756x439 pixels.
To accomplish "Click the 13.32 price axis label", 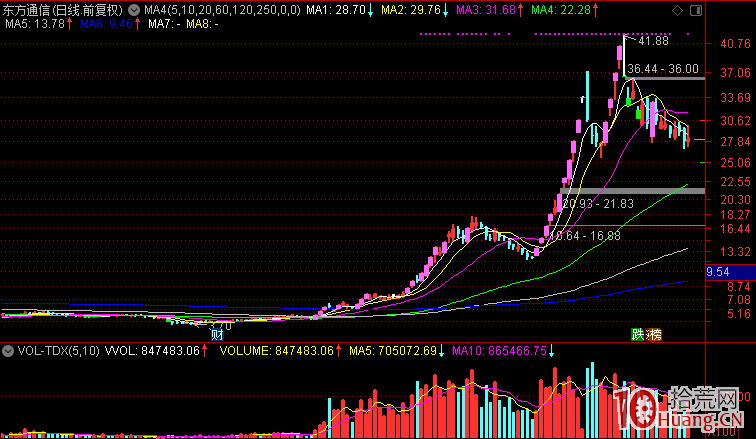I will (735, 252).
